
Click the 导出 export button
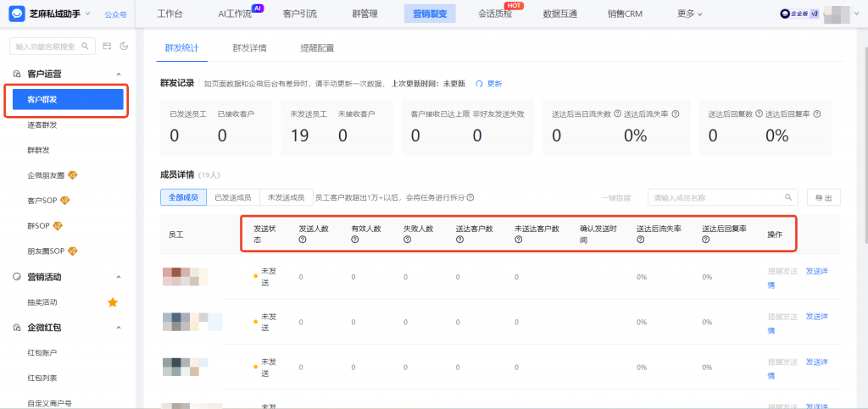(824, 197)
